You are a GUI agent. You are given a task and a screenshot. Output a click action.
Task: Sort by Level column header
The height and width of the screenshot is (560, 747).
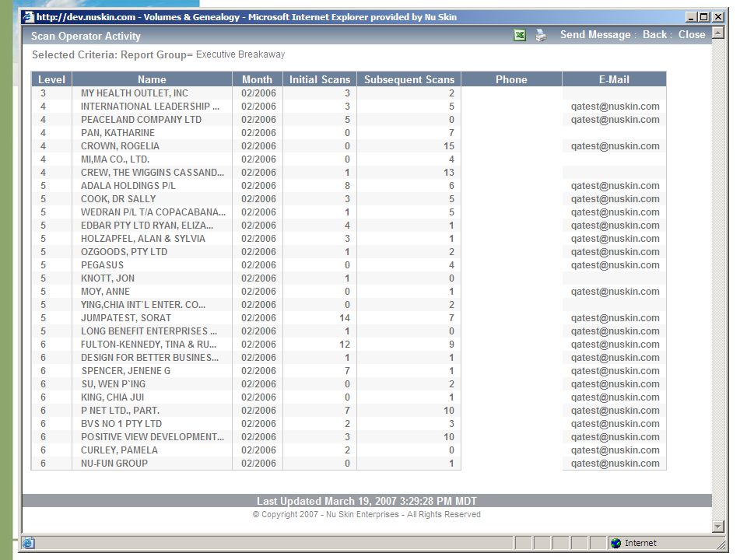coord(51,79)
